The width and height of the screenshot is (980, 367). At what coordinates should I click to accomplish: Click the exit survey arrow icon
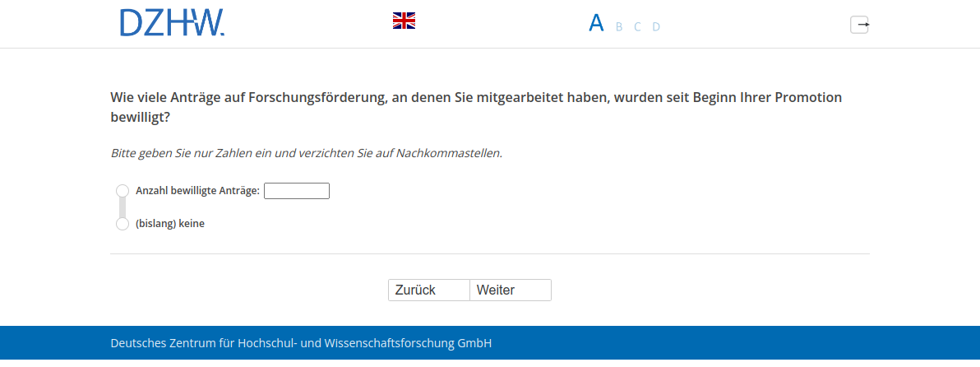[x=859, y=25]
